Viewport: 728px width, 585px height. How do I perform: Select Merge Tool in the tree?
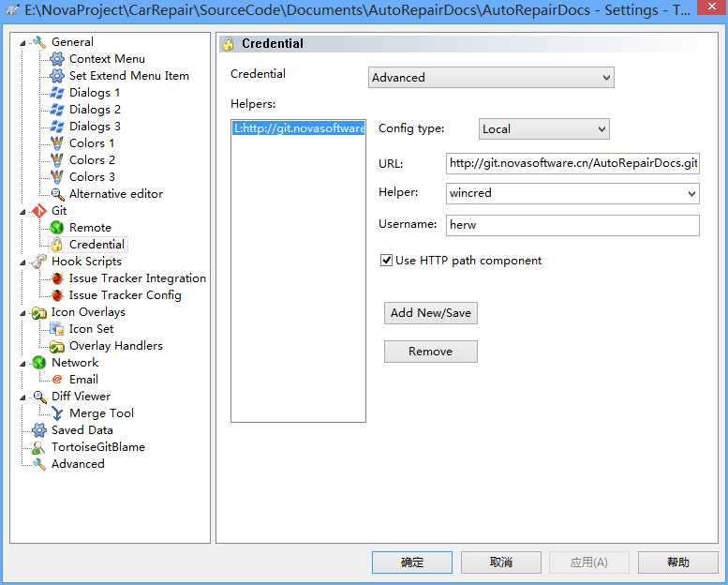(x=102, y=413)
